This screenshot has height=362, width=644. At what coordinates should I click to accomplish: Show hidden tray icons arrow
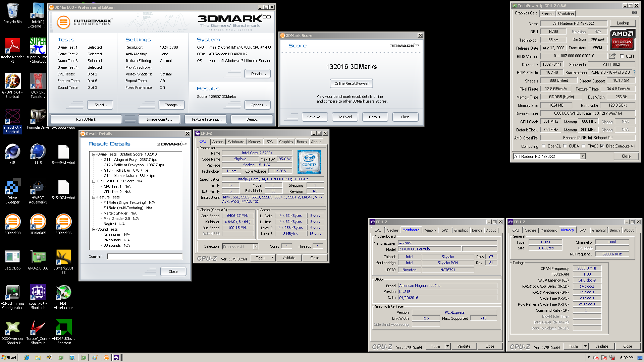pos(589,358)
